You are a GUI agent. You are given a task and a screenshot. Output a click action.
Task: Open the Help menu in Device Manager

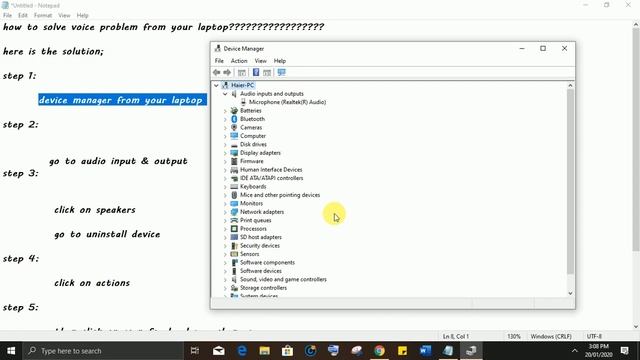click(x=280, y=61)
